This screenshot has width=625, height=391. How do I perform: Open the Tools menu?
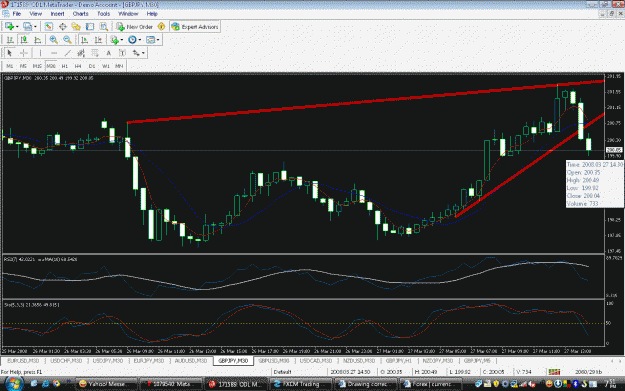pos(104,14)
